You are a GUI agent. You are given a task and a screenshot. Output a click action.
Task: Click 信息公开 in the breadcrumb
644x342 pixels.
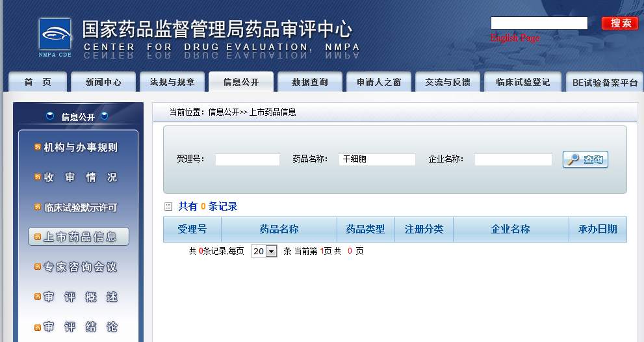[224, 112]
